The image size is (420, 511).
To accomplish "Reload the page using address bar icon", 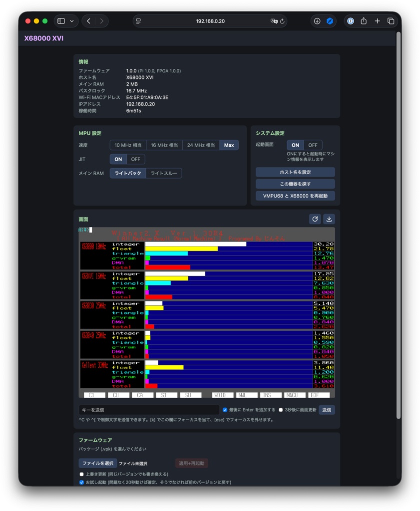I will point(282,21).
